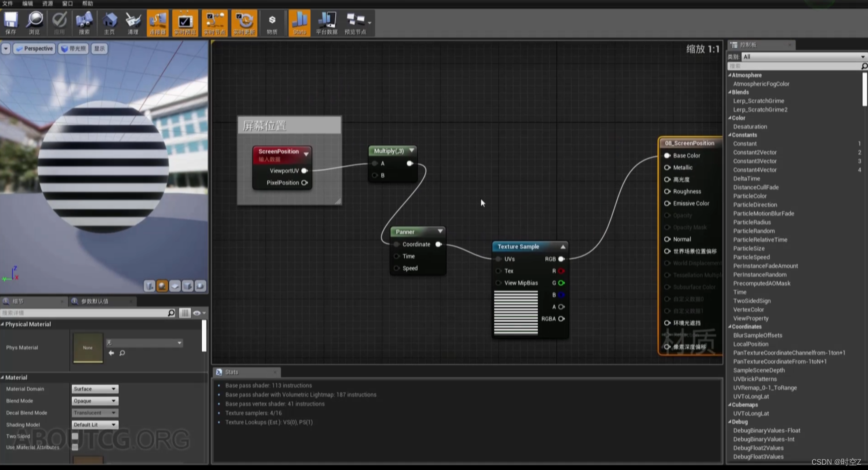Click the Platform Data (平台数据) icon
This screenshot has height=470, width=868.
point(326,23)
